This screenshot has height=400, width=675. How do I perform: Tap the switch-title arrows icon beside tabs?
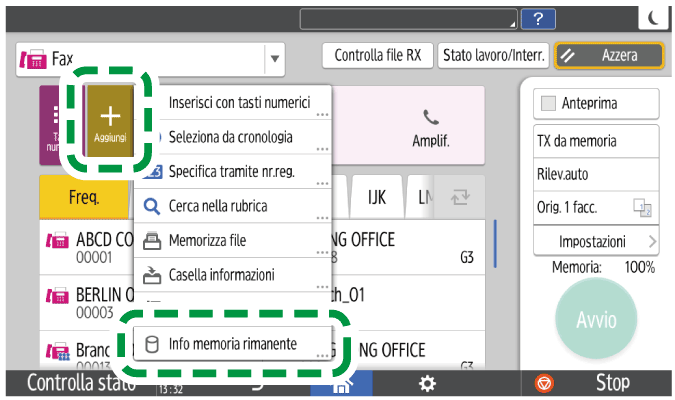[460, 198]
